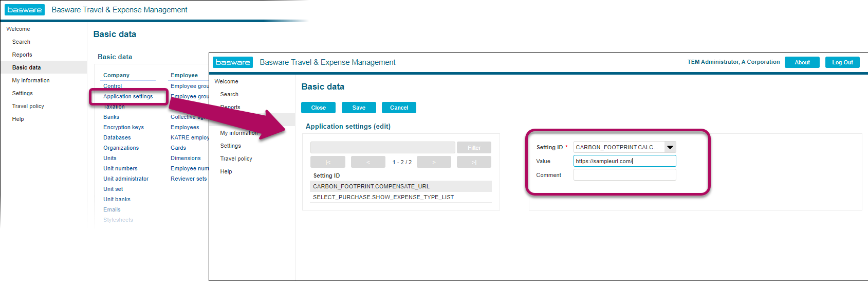Image resolution: width=868 pixels, height=281 pixels.
Task: Open Control link under Company
Action: (x=113, y=86)
